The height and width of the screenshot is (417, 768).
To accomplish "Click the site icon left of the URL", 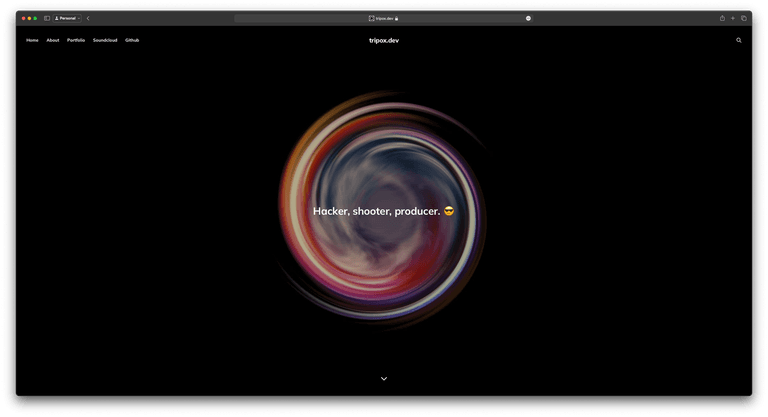I will click(372, 18).
